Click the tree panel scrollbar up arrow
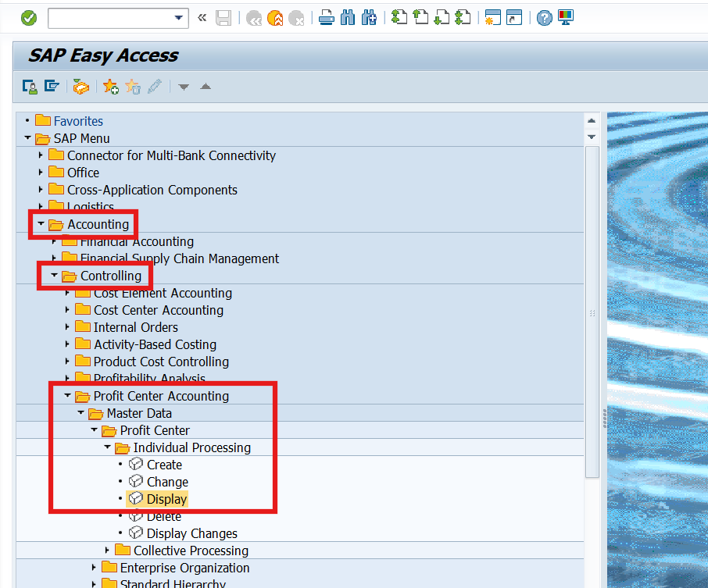This screenshot has width=708, height=588. pos(592,120)
